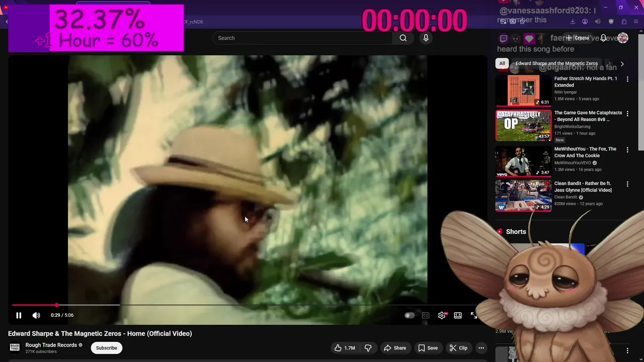Open The Game Gave Me Cataphracts thumbnail
The width and height of the screenshot is (644, 362).
tap(523, 126)
